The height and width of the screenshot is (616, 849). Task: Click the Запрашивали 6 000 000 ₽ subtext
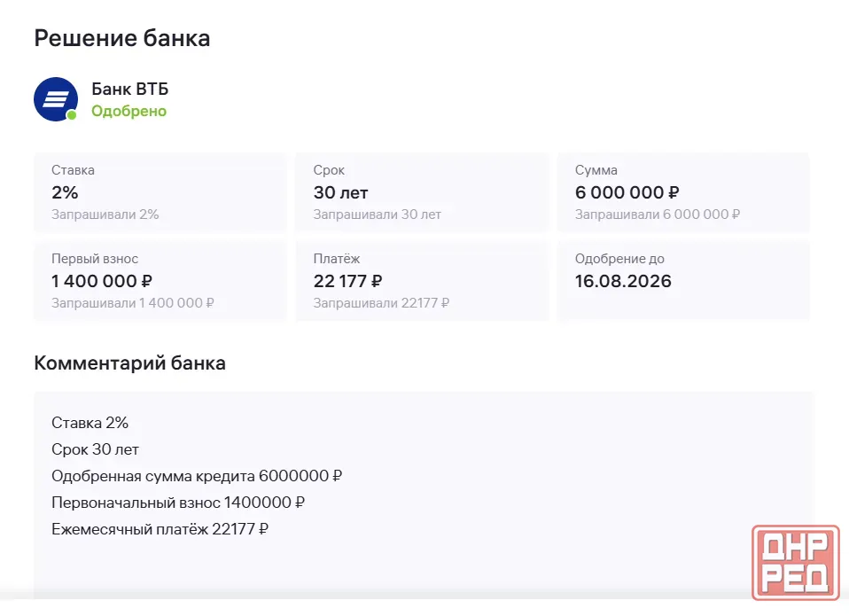coord(658,214)
